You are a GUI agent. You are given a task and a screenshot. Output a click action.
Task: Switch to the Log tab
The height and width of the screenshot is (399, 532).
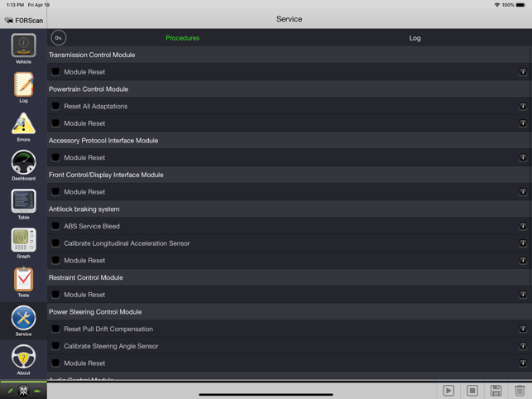coord(415,38)
